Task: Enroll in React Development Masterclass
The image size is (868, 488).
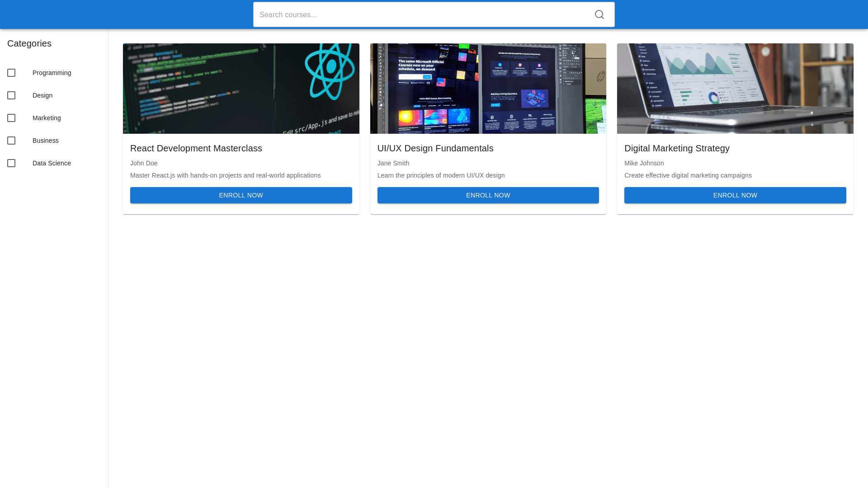Action: (x=241, y=195)
